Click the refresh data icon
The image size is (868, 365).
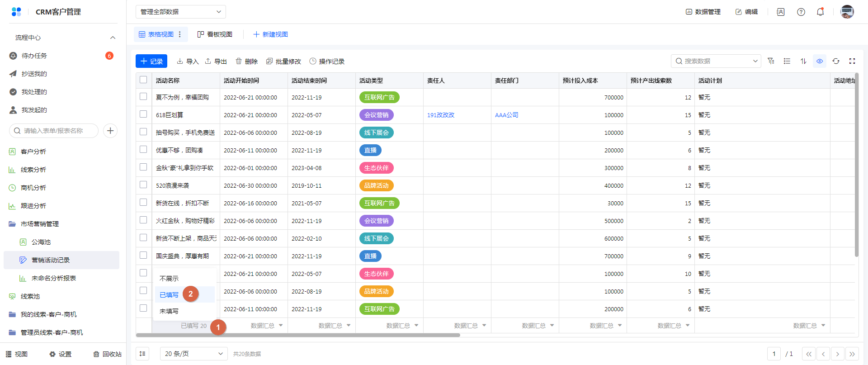point(836,61)
